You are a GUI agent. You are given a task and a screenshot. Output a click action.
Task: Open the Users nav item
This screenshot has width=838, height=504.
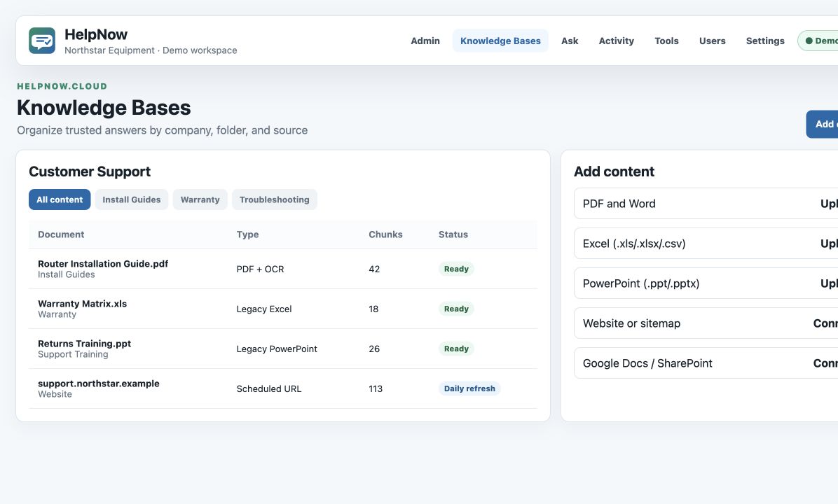[x=712, y=41]
